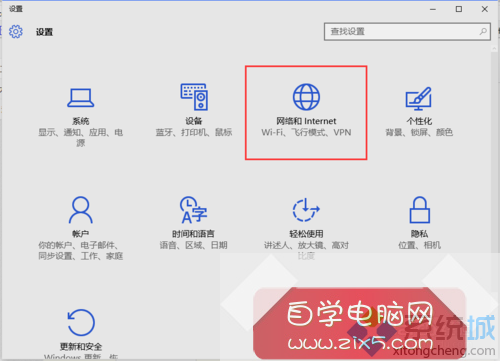Maximize the 设置 window
The image size is (500, 361).
(459, 9)
